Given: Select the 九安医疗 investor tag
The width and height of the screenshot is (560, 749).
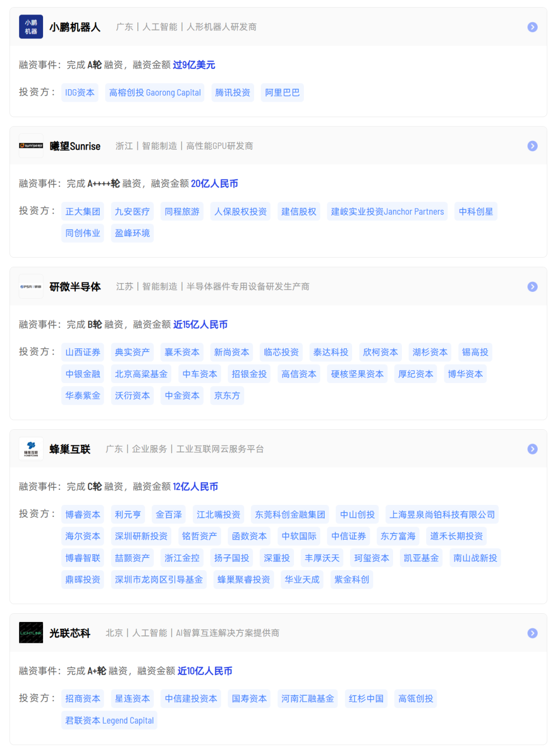Looking at the screenshot, I should click(x=132, y=211).
